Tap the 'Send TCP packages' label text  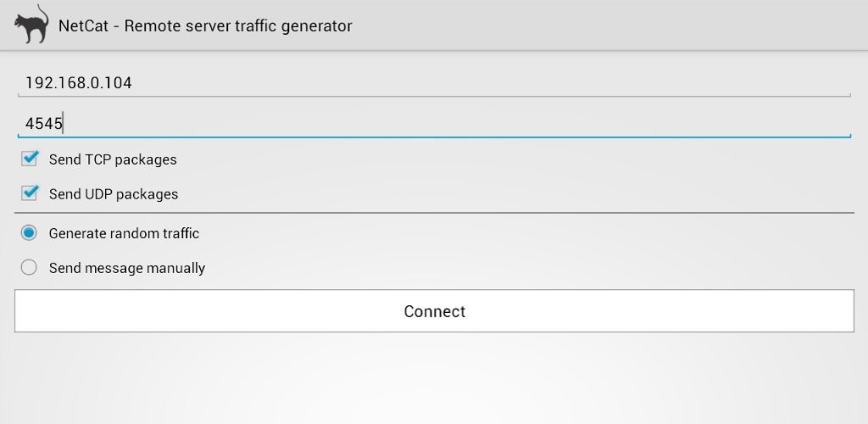(x=113, y=159)
